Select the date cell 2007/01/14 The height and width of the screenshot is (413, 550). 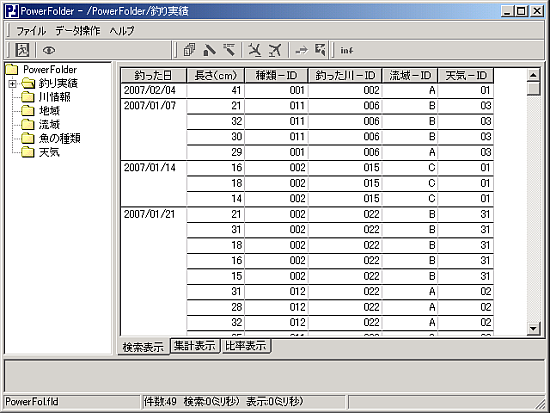click(154, 183)
